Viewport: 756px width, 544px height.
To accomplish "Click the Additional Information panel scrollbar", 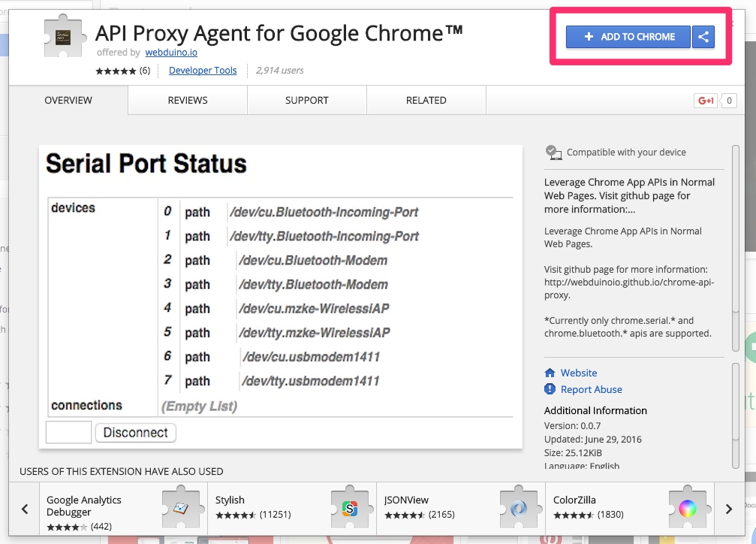I will [x=735, y=416].
